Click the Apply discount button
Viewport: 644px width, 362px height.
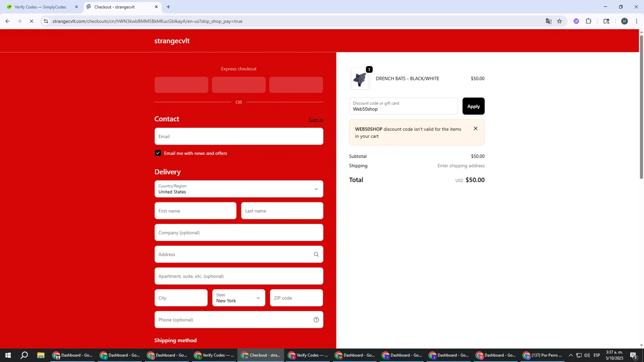[x=473, y=106]
